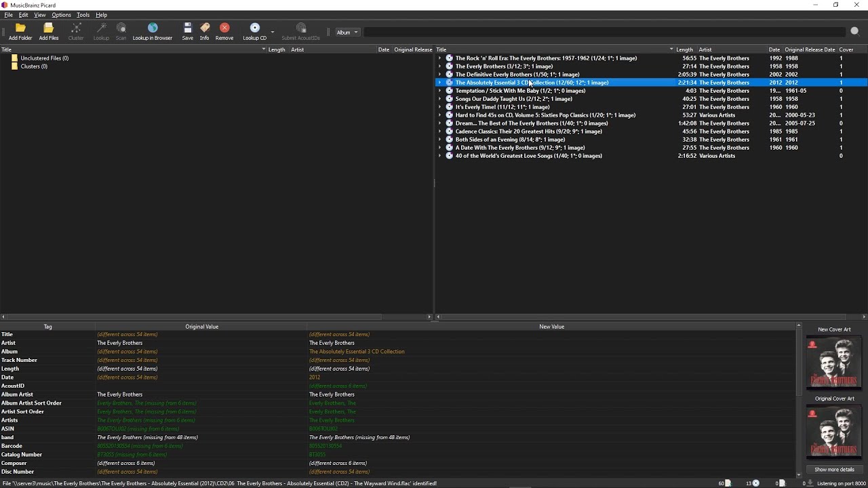
Task: Click Show more details button
Action: [x=834, y=470]
